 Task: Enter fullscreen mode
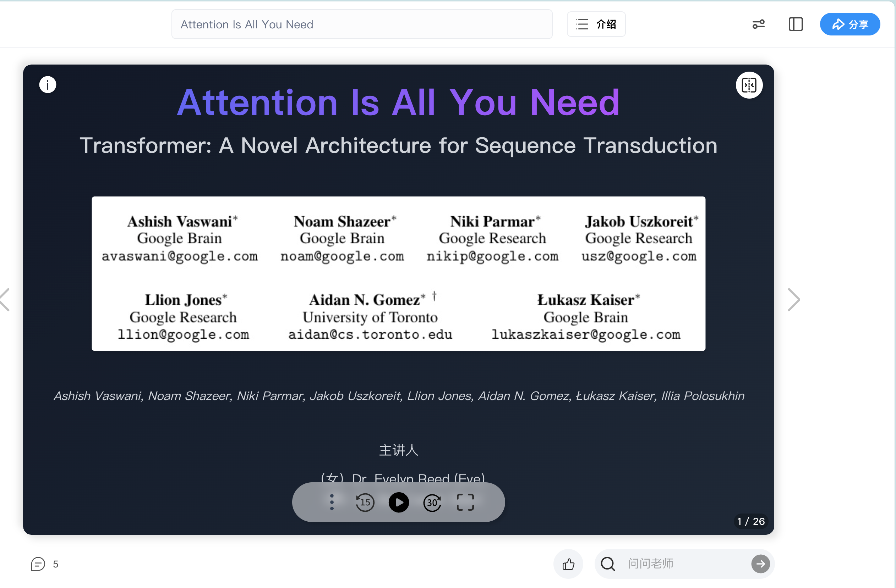465,502
